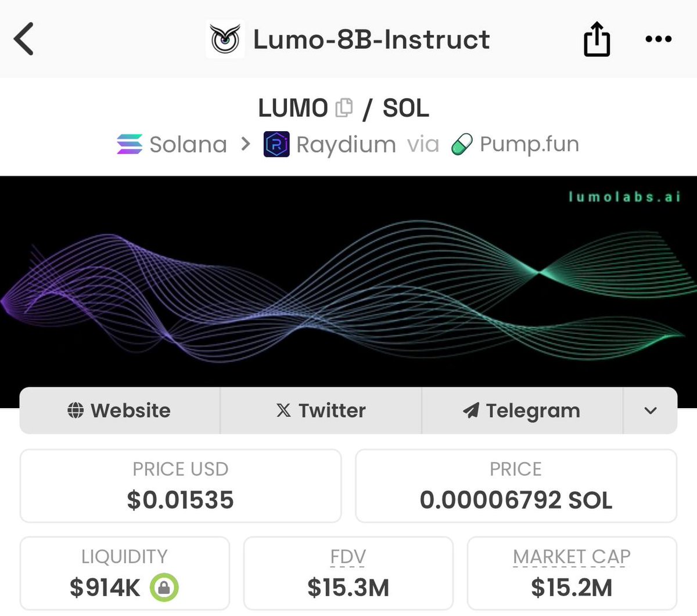Tap the share icon in header

click(x=597, y=39)
